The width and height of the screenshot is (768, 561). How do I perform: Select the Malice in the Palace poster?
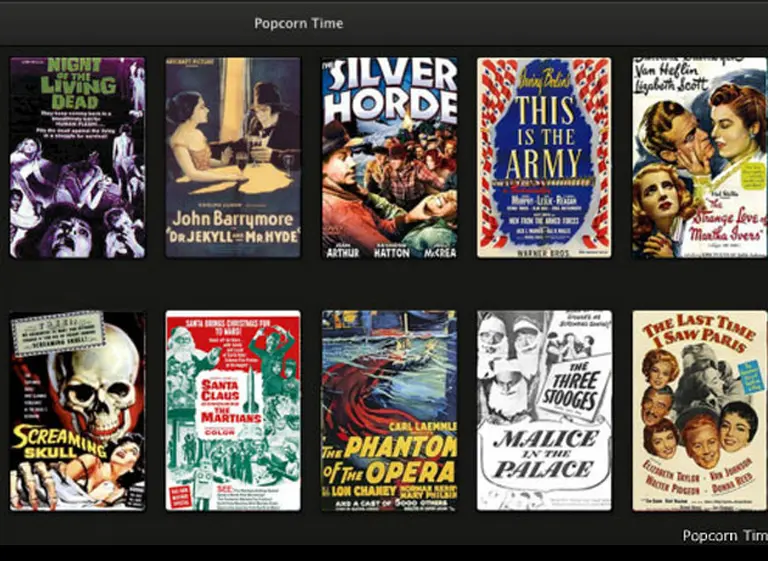(544, 411)
